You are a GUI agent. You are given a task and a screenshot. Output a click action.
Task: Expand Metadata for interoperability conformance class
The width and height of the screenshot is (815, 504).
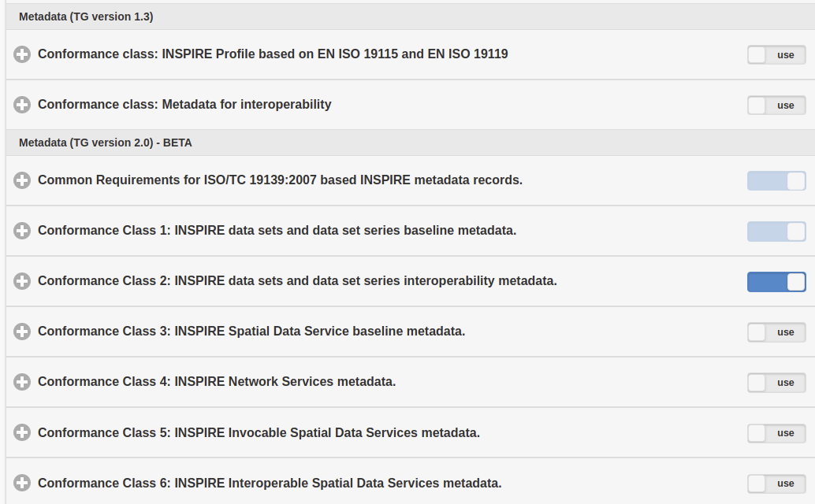coord(22,104)
